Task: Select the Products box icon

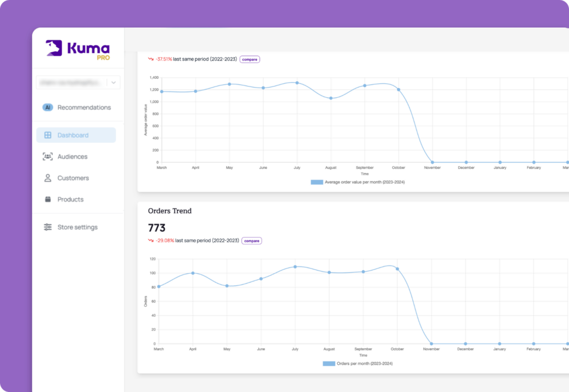Action: click(48, 199)
